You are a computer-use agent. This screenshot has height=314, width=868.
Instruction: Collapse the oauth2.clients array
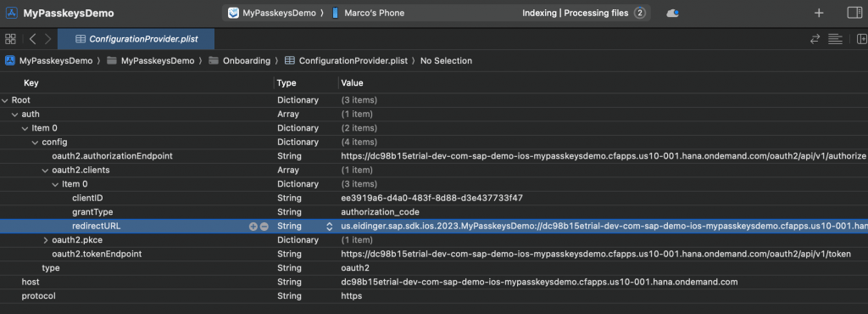click(x=46, y=170)
